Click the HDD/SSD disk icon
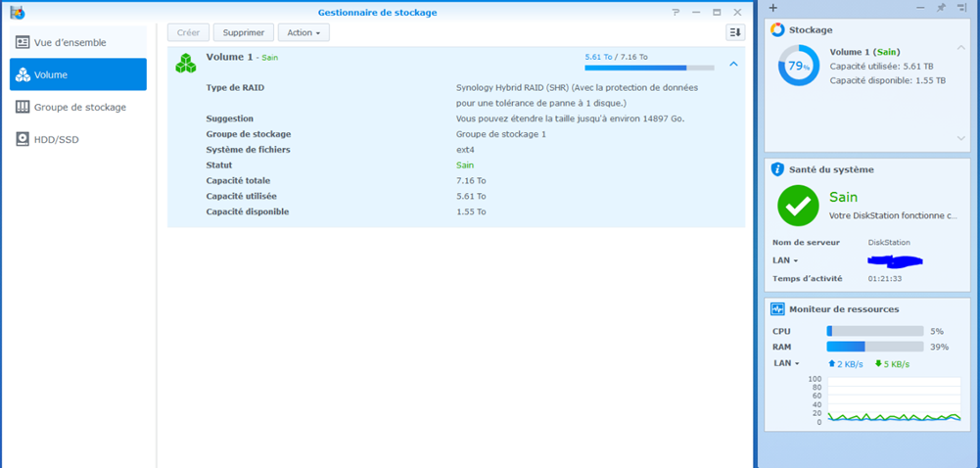The image size is (980, 468). [23, 139]
